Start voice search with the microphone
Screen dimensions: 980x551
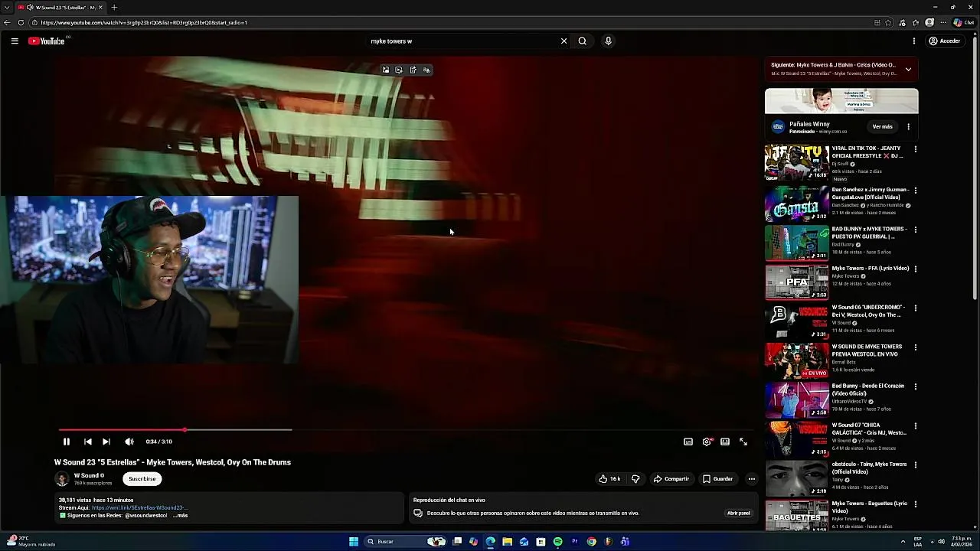(608, 41)
